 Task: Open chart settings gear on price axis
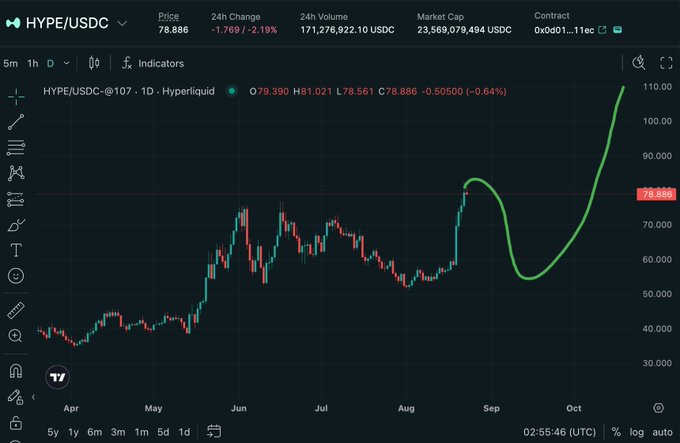(x=658, y=408)
